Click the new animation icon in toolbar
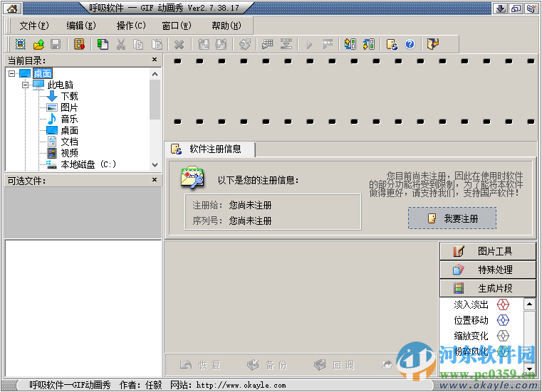The width and height of the screenshot is (542, 392). (21, 44)
